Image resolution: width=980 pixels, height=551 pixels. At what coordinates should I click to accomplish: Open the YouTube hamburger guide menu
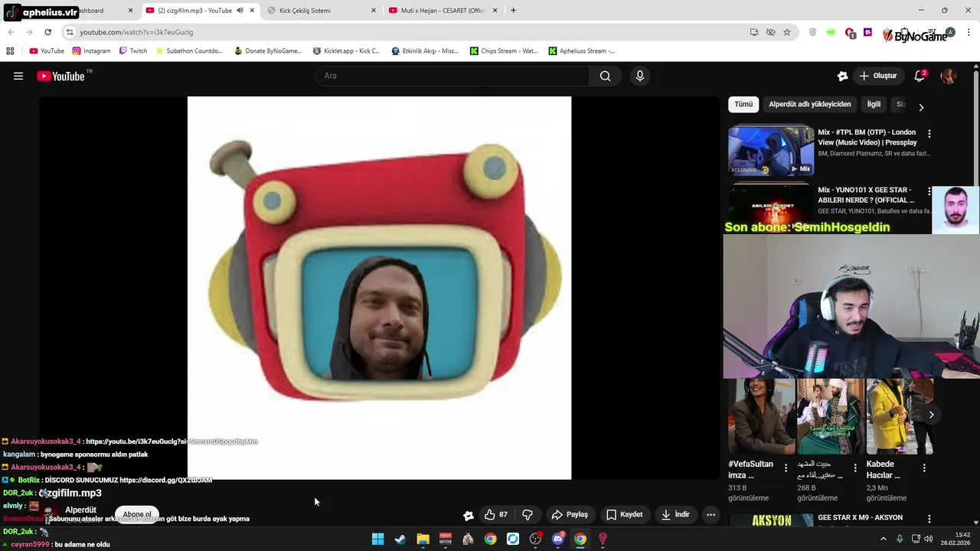(x=18, y=76)
